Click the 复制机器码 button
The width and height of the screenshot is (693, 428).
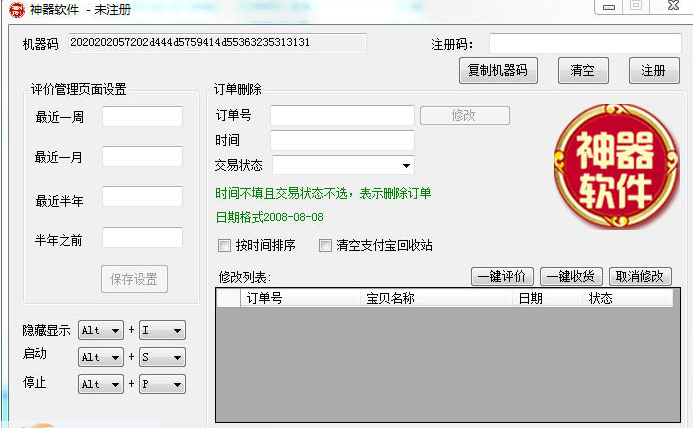[x=498, y=70]
